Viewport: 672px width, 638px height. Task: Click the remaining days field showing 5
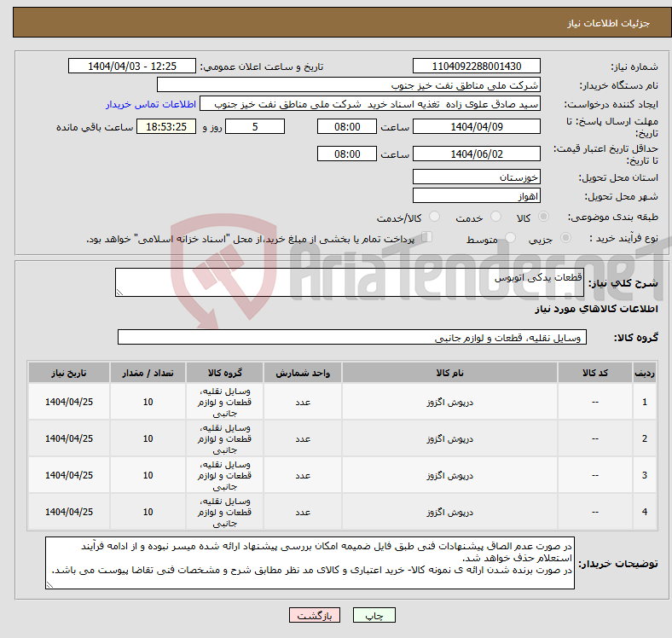[x=255, y=127]
